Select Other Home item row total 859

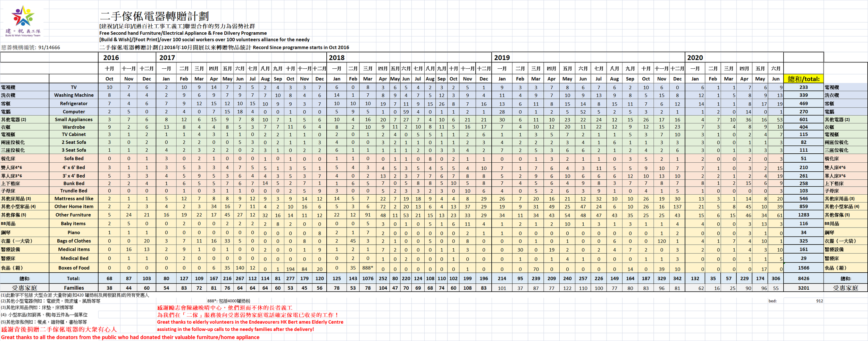(x=803, y=206)
